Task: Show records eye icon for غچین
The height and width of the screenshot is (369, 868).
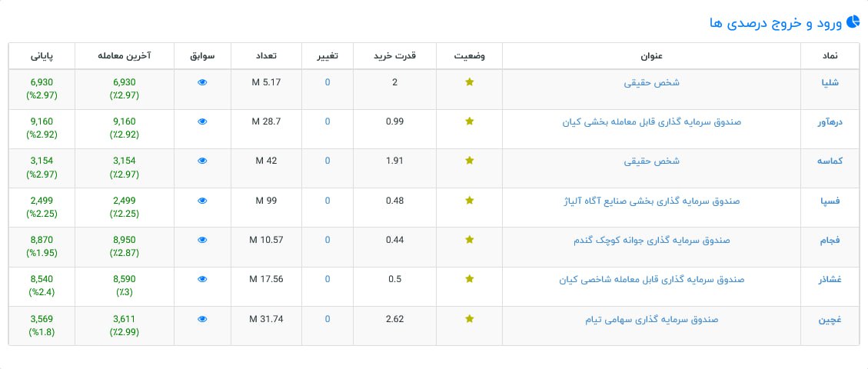Action: 203,318
